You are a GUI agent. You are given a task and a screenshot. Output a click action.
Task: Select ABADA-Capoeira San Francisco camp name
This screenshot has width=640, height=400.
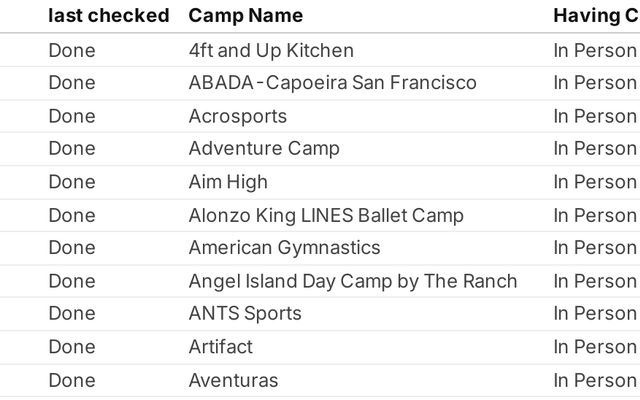pyautogui.click(x=333, y=83)
